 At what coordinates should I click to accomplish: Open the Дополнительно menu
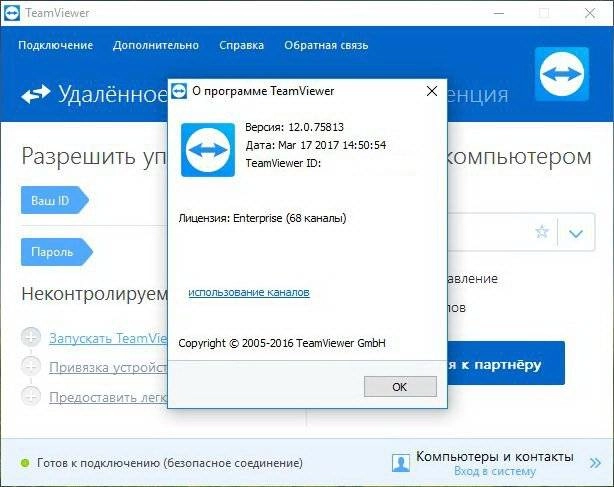(156, 45)
